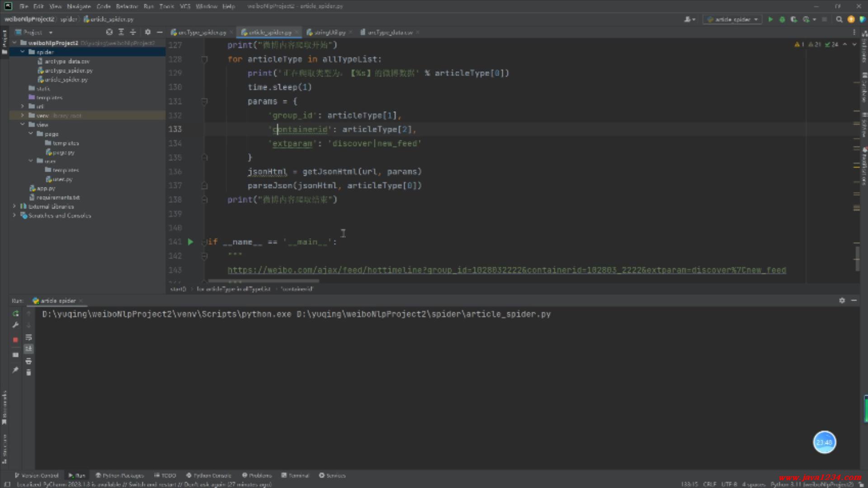Open app.py in project tree

46,188
